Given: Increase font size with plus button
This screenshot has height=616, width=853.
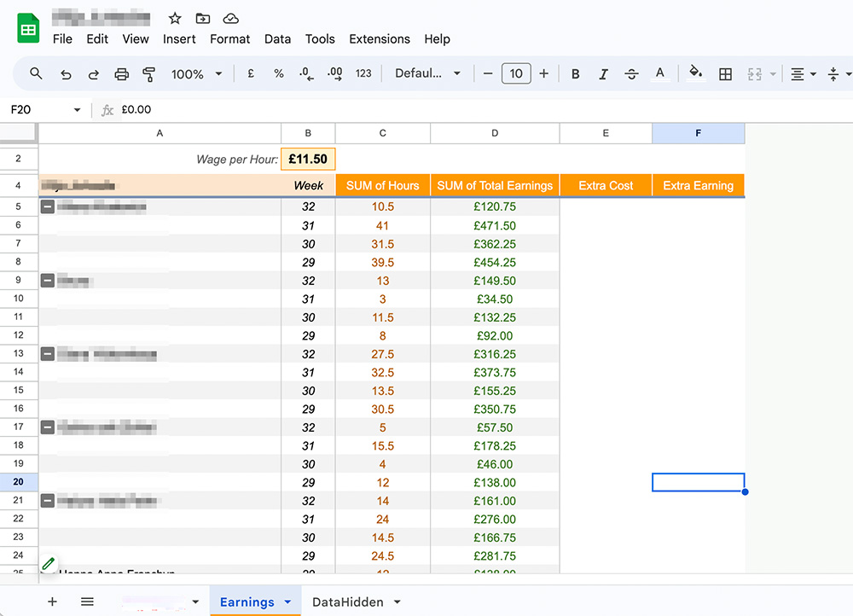Looking at the screenshot, I should 544,74.
